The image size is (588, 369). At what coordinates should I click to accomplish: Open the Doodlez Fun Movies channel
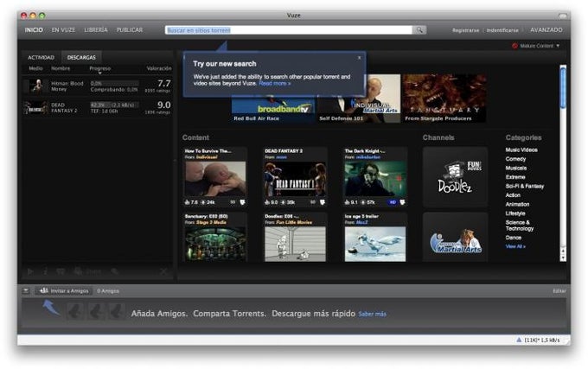coord(455,177)
